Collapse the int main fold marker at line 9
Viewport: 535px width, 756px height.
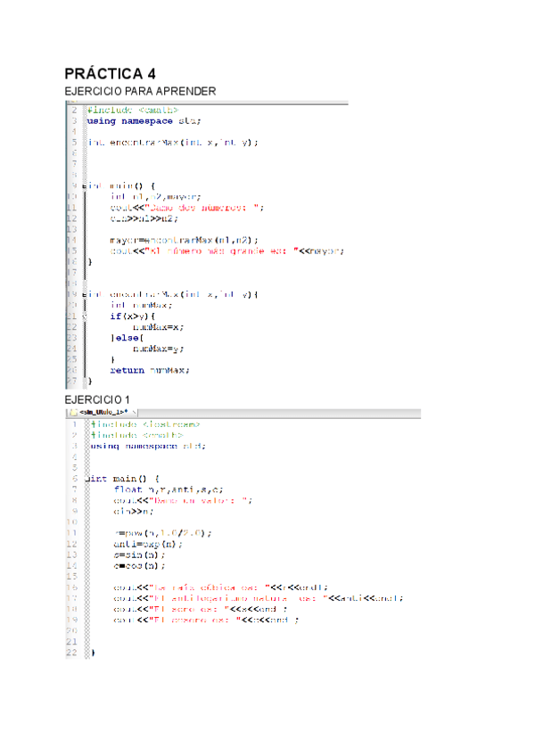point(85,185)
